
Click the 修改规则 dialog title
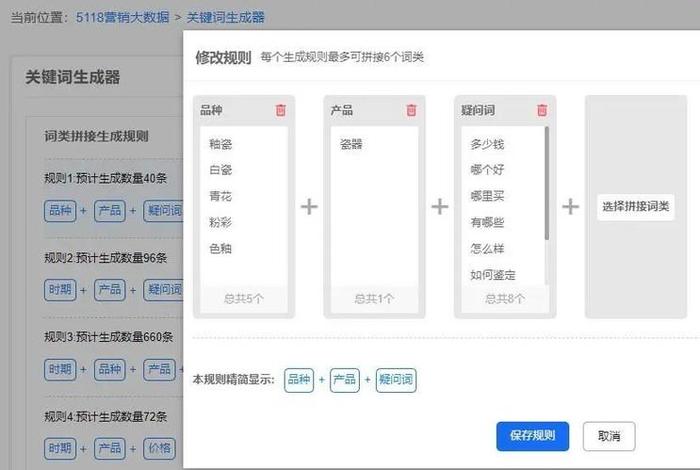223,58
